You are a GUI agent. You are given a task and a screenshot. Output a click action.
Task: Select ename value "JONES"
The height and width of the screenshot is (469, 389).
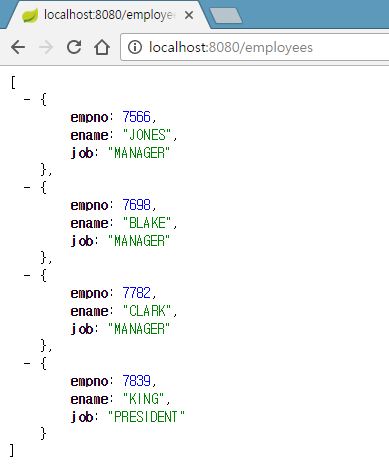coord(147,135)
